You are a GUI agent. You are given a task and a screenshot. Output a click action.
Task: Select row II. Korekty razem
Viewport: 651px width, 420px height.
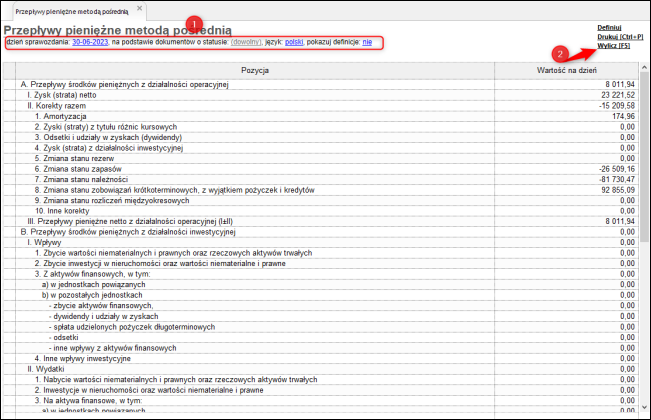(321, 106)
